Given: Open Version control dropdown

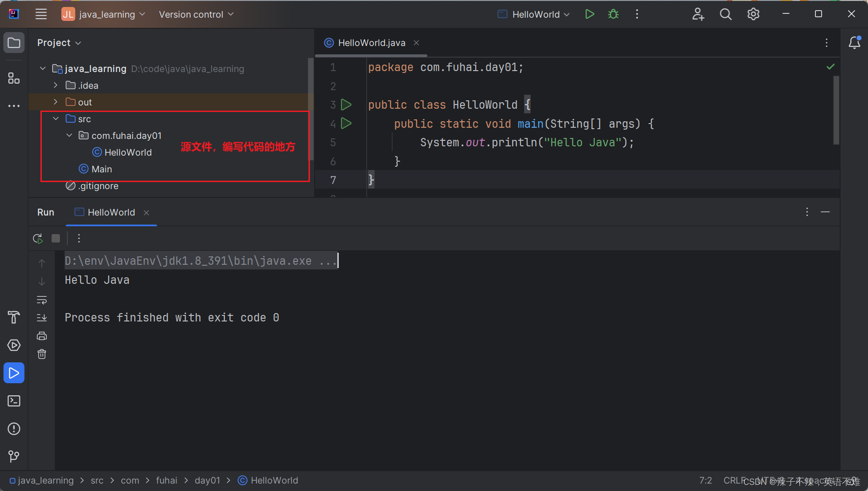Looking at the screenshot, I should tap(196, 14).
